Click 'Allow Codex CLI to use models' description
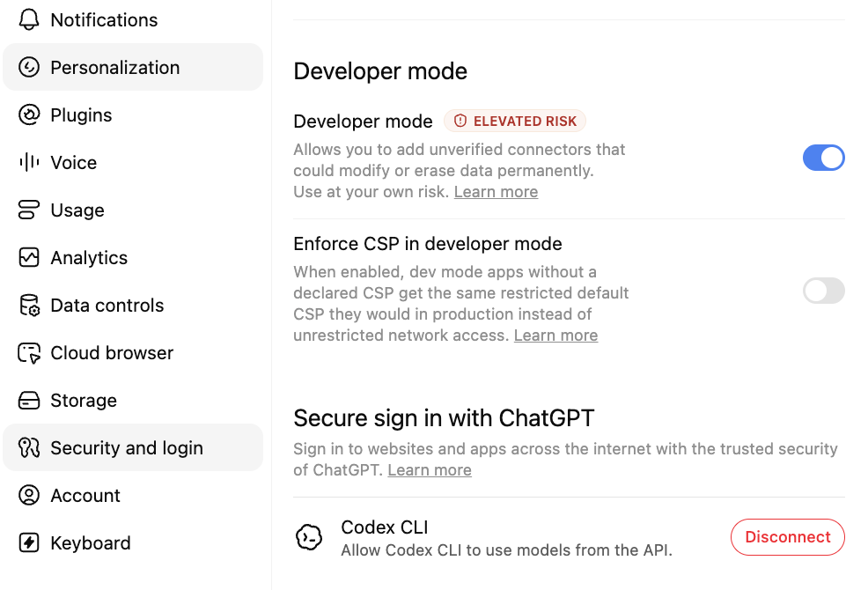The width and height of the screenshot is (868, 590). 506,550
